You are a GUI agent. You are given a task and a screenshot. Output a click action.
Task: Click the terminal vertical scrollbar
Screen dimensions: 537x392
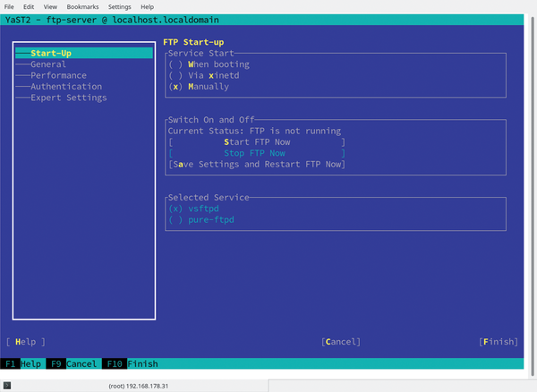pyautogui.click(x=533, y=195)
